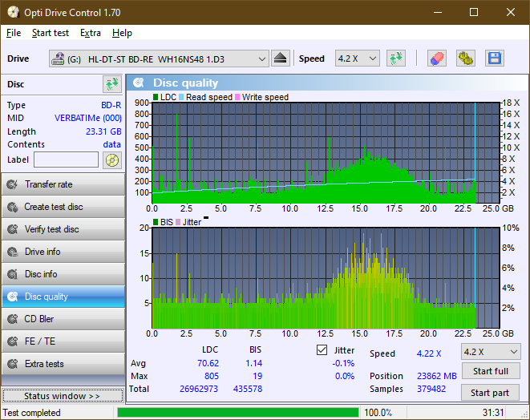This screenshot has width=530, height=420.
Task: Click the eraser icon in toolbar
Action: 437,59
